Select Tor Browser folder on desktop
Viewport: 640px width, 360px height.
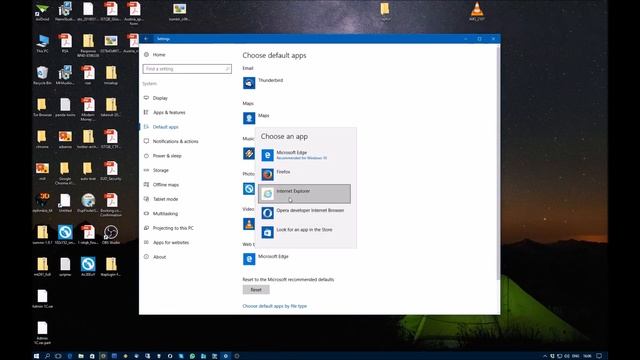tap(42, 107)
